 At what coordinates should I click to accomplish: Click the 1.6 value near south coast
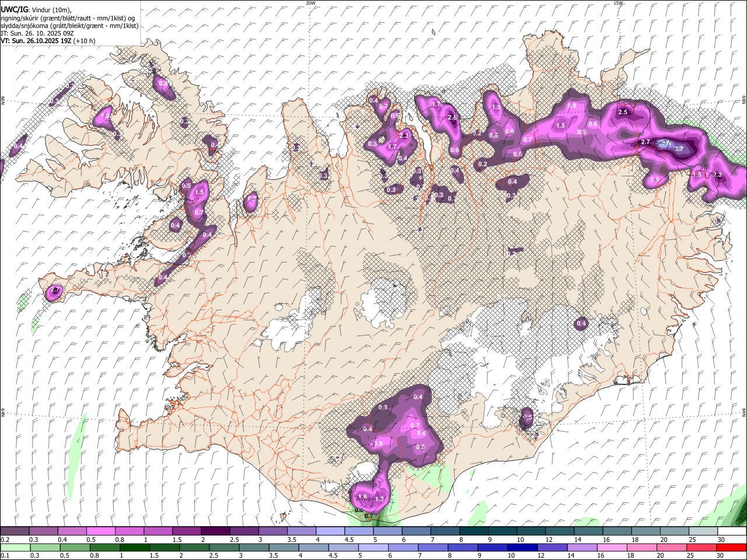[x=362, y=497]
